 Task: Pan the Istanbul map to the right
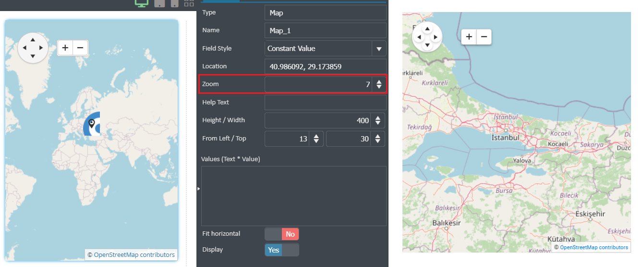pos(435,37)
